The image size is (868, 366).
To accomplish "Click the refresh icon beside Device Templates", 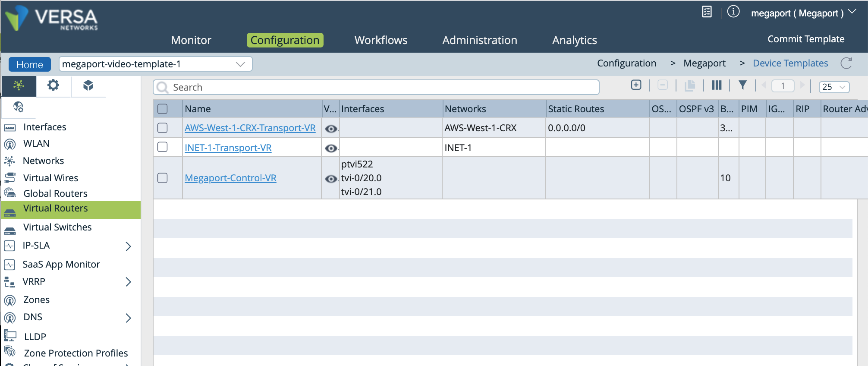I will tap(846, 63).
